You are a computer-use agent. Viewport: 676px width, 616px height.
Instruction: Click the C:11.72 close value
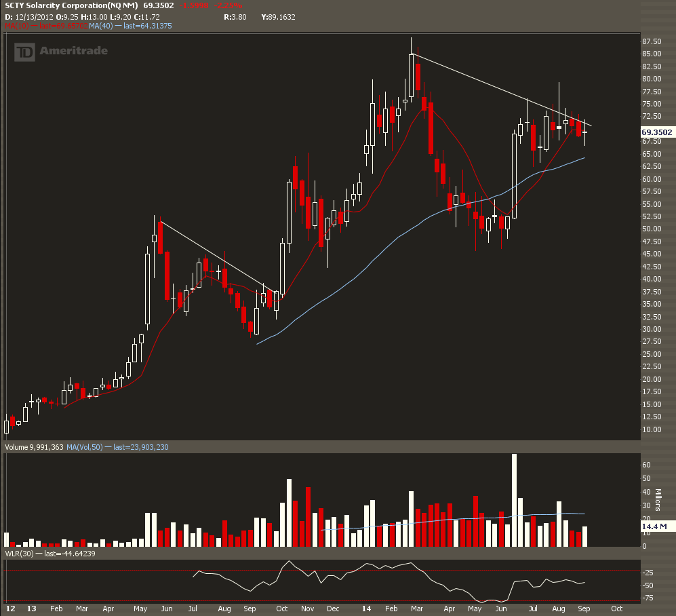pyautogui.click(x=146, y=17)
